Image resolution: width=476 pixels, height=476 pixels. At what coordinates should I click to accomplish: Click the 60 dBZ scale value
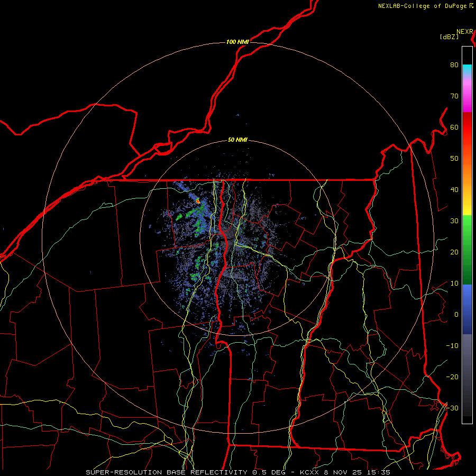tap(454, 127)
